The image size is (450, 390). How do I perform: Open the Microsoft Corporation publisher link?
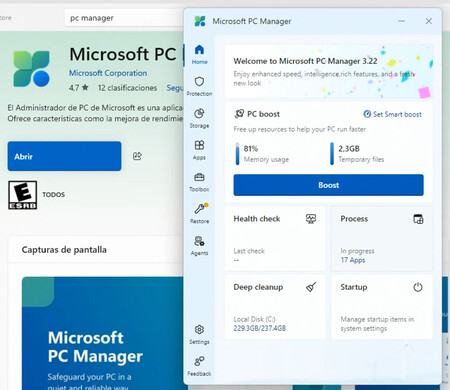coord(108,73)
